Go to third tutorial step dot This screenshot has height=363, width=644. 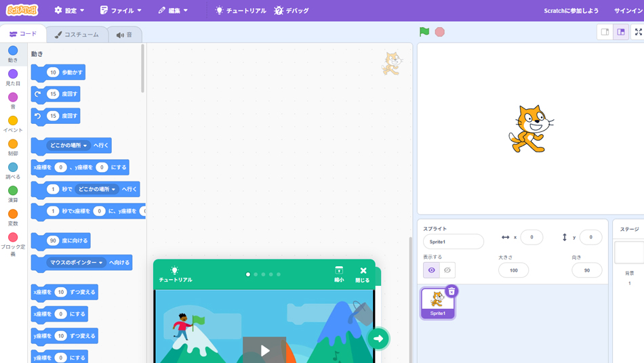pos(263,274)
